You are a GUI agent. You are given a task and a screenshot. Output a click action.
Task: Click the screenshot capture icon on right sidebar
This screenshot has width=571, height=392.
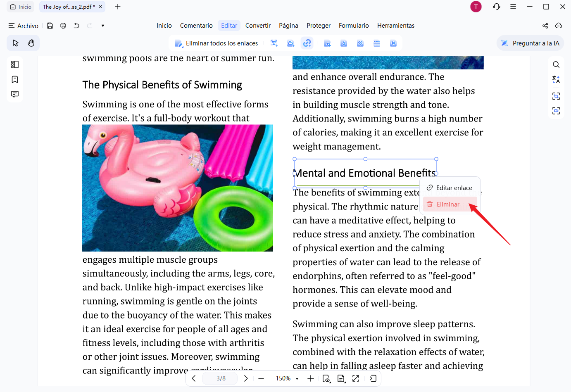click(556, 111)
